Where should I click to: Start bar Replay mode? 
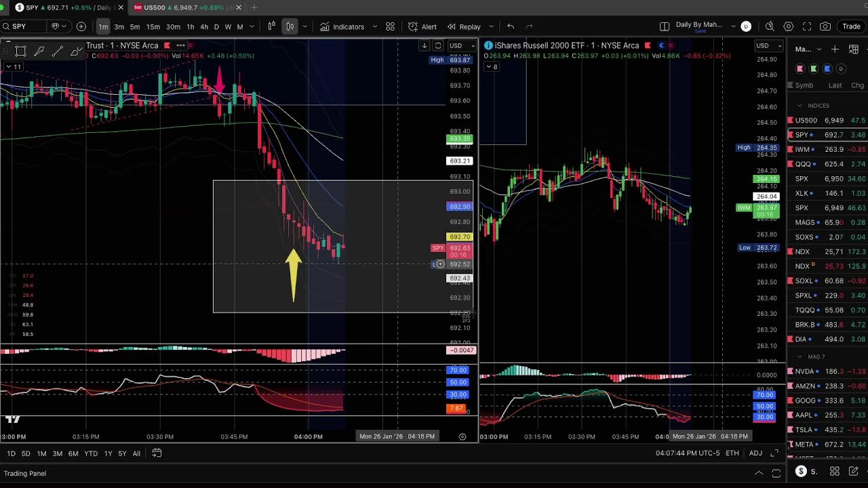(x=464, y=26)
